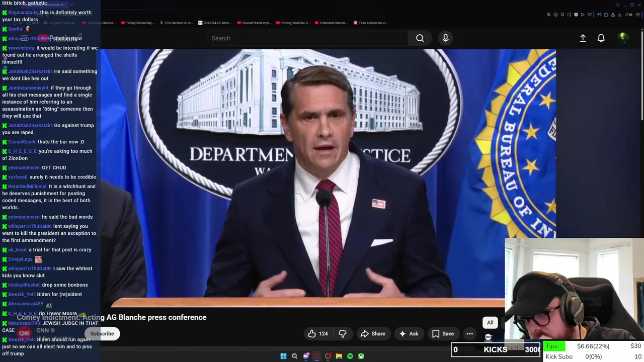Image resolution: width=644 pixels, height=362 pixels.
Task: Click the ABC News thumbnail in sidebar
Action: 488,337
